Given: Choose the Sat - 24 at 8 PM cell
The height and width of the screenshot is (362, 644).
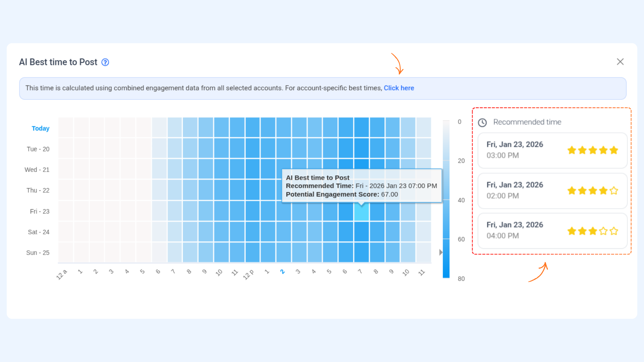Looking at the screenshot, I should click(x=377, y=232).
